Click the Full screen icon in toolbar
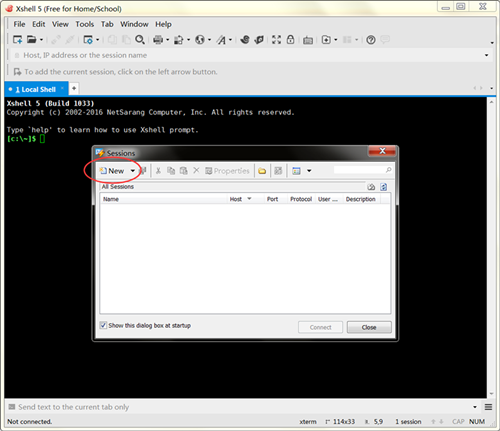This screenshot has width=500, height=431. (x=276, y=40)
